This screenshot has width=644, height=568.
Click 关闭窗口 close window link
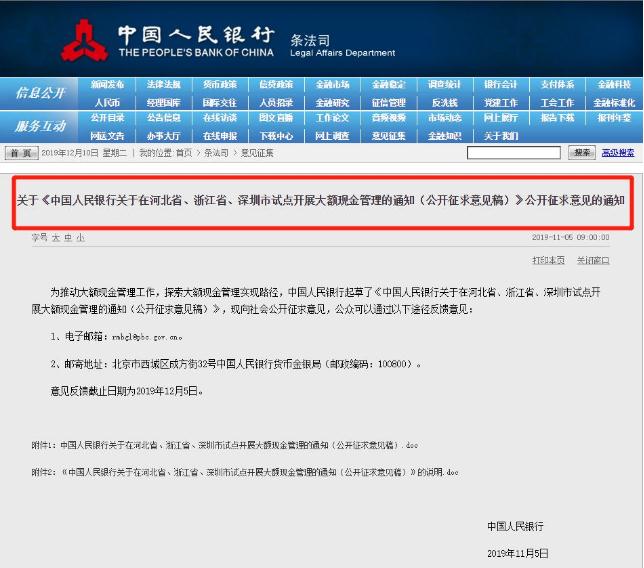(593, 260)
